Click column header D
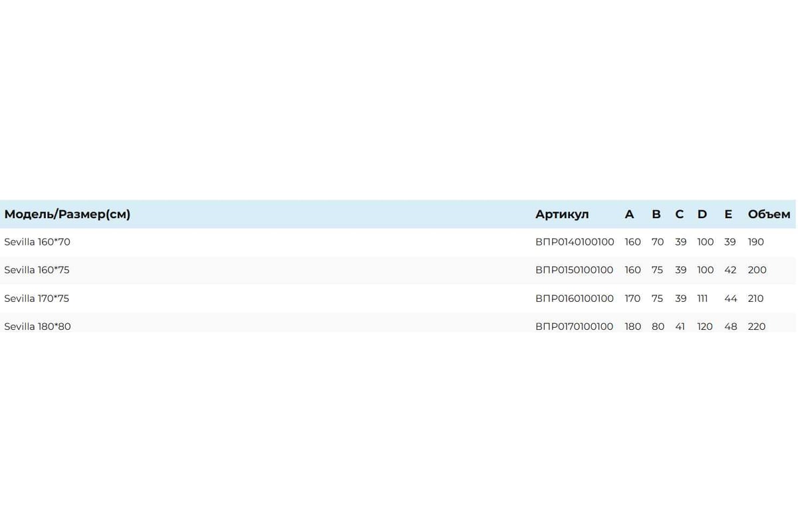 (702, 214)
